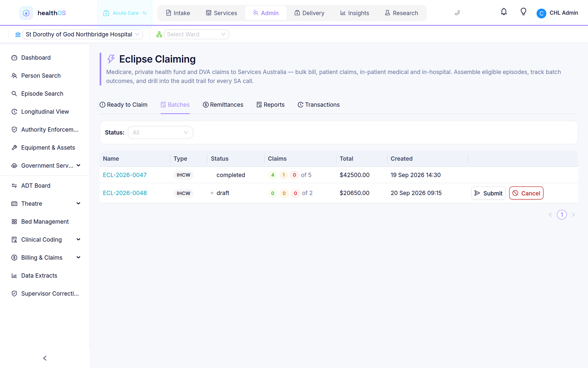This screenshot has height=368, width=588.
Task: Open Longitudinal View in sidebar
Action: point(45,112)
